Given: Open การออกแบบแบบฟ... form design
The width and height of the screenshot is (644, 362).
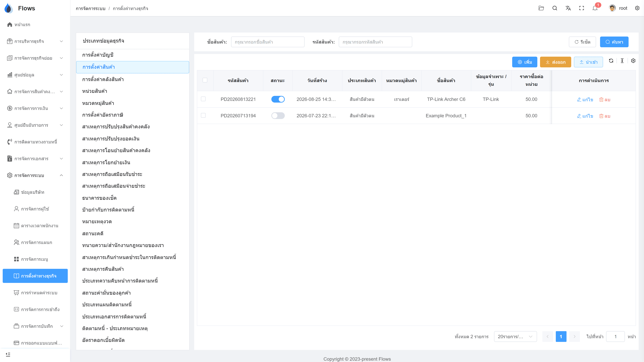Looking at the screenshot, I should 35,343.
